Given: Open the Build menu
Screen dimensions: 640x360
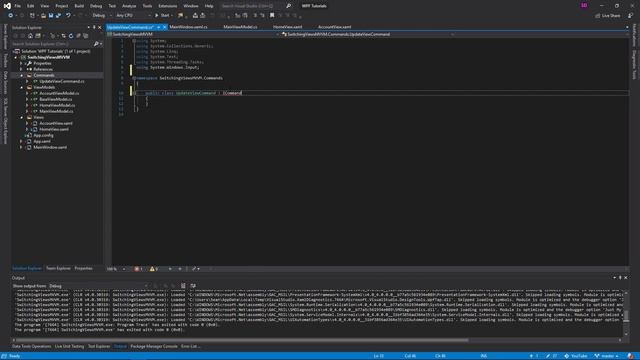Looking at the screenshot, I should coord(79,6).
